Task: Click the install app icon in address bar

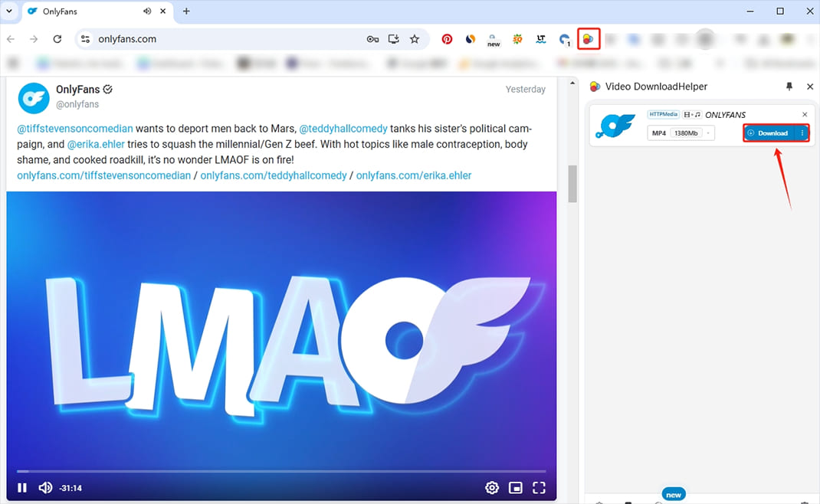Action: coord(394,39)
